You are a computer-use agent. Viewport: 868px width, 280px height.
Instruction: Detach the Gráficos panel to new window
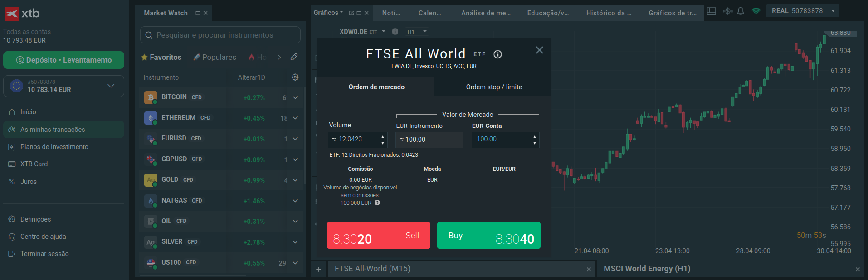tap(351, 13)
